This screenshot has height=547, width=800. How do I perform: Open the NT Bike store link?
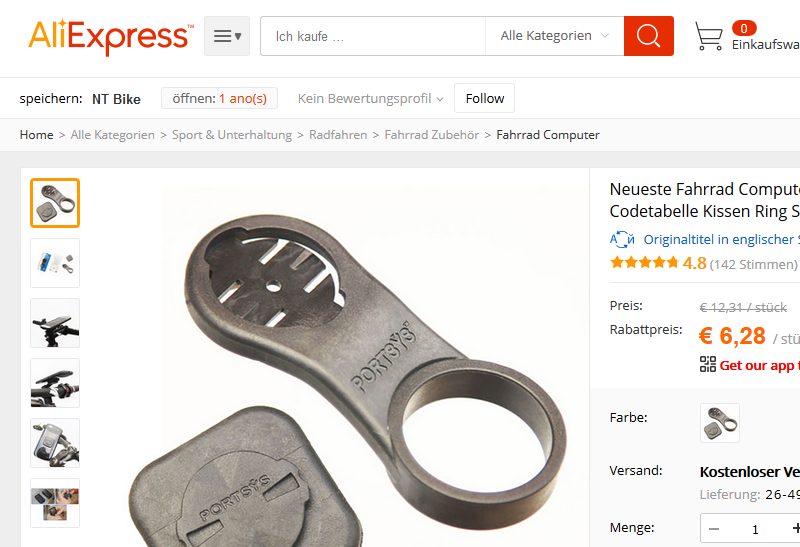(116, 99)
